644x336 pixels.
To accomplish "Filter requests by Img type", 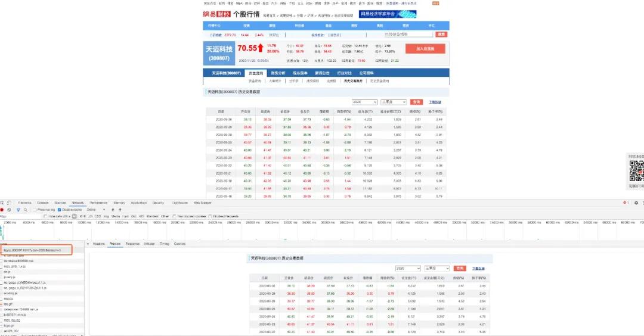I will [106, 216].
